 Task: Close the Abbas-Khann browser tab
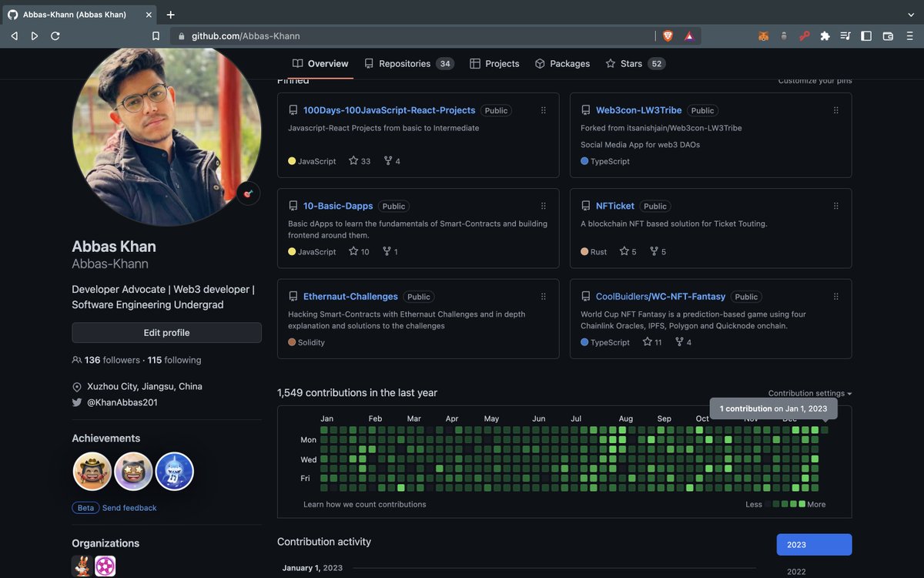coord(149,14)
